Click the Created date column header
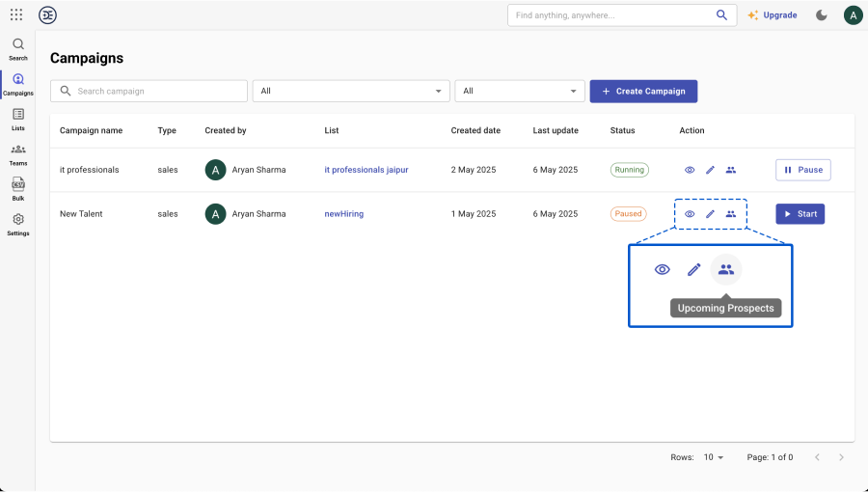 pos(475,130)
